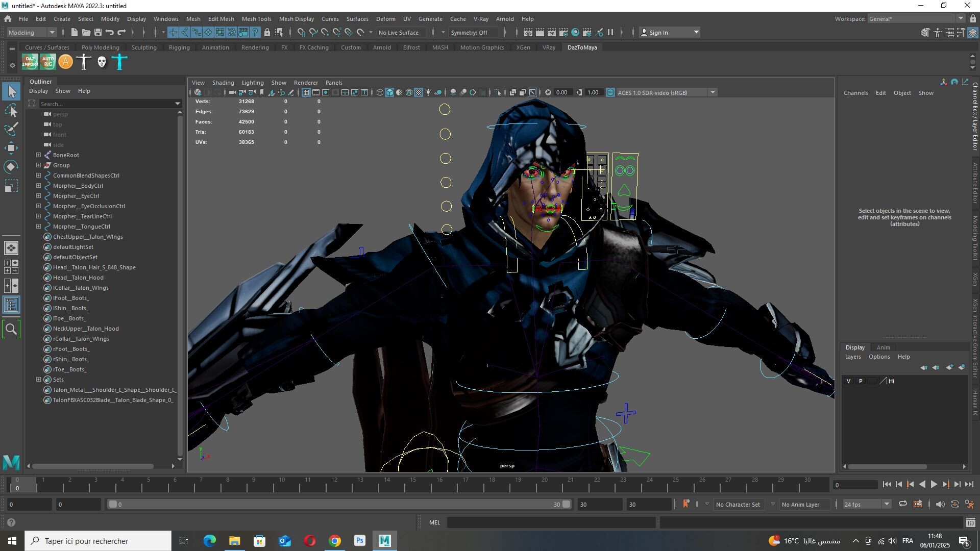Click the DAZ Import shelf icon
The image size is (980, 551).
click(x=30, y=62)
